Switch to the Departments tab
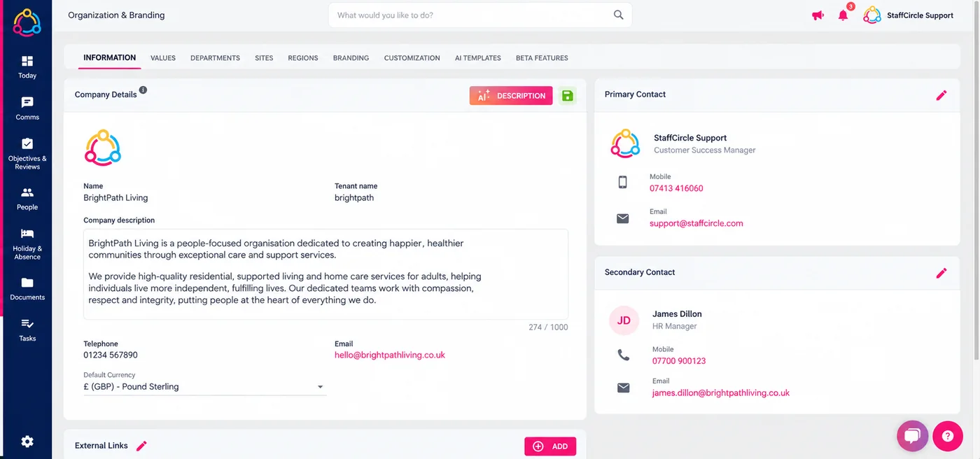The image size is (980, 459). pyautogui.click(x=215, y=58)
